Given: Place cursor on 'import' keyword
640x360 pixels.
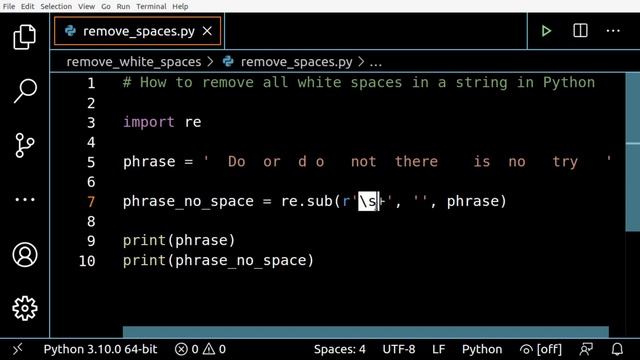Looking at the screenshot, I should tap(149, 122).
